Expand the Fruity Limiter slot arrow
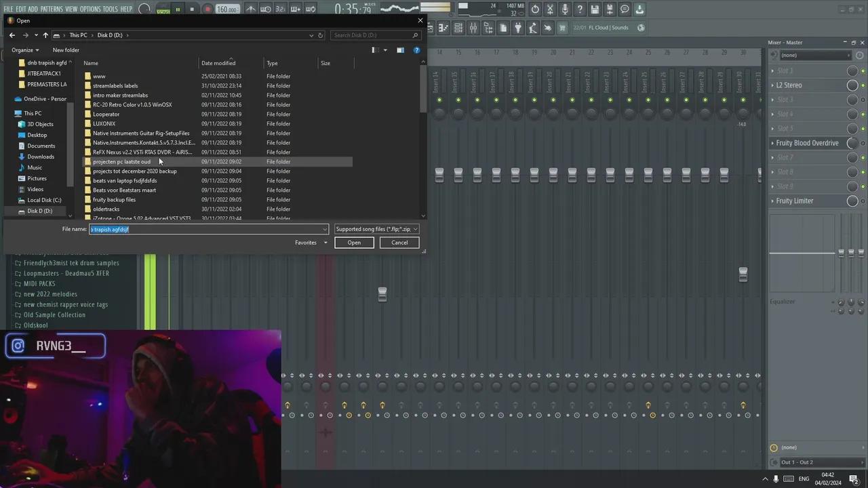This screenshot has height=488, width=868. (x=772, y=201)
